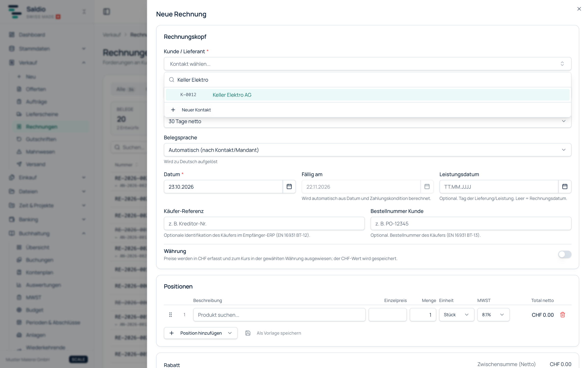Click the Datum field showing 23.10.2026
Image resolution: width=588 pixels, height=368 pixels.
point(223,187)
